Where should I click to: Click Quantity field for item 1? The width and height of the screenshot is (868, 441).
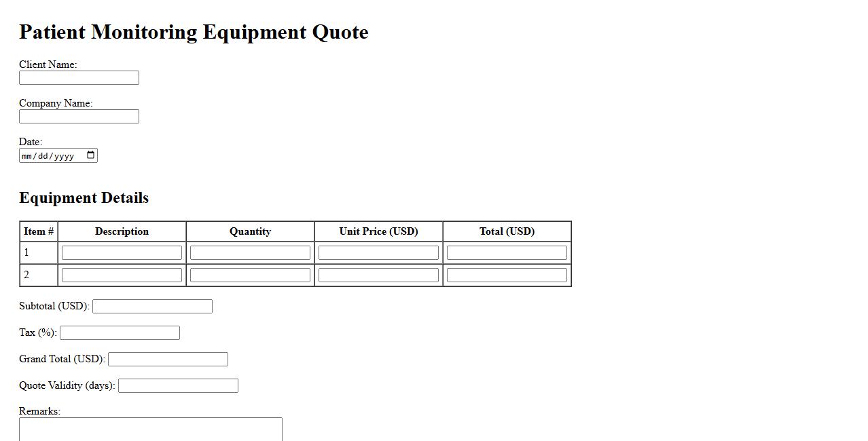tap(250, 253)
